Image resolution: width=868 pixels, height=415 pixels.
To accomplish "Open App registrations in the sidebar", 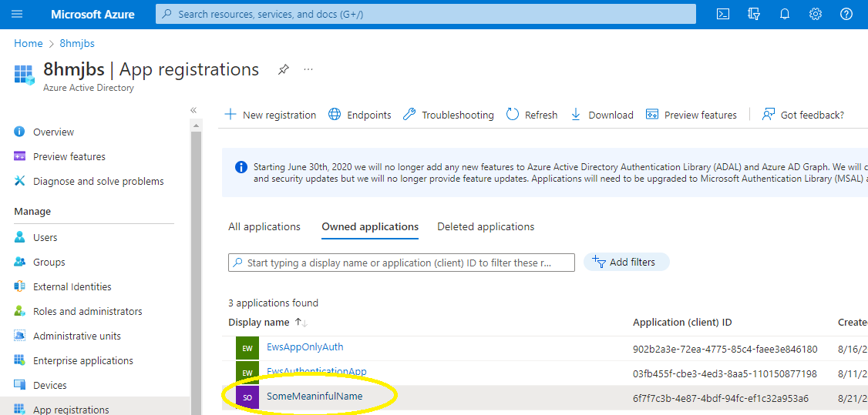I will point(71,410).
